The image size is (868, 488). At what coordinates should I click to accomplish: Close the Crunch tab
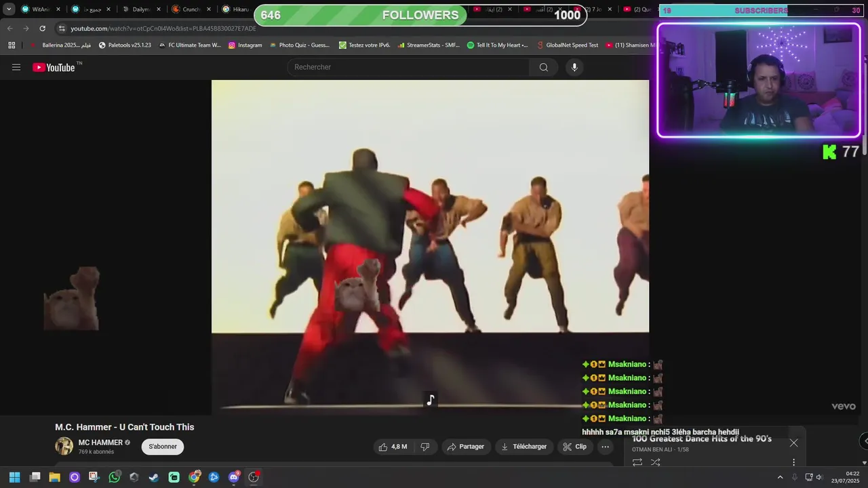pos(208,9)
